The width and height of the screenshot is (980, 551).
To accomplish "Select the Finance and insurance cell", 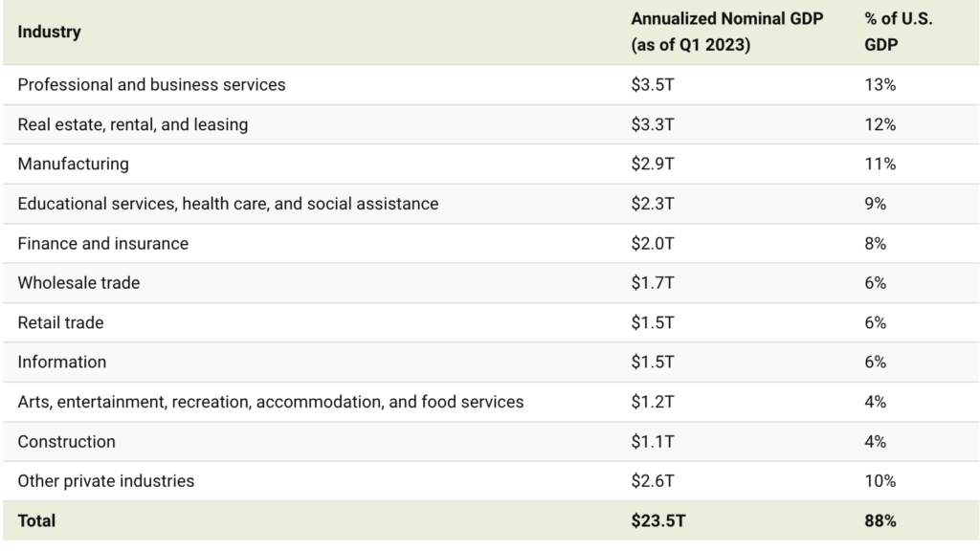I will [103, 243].
